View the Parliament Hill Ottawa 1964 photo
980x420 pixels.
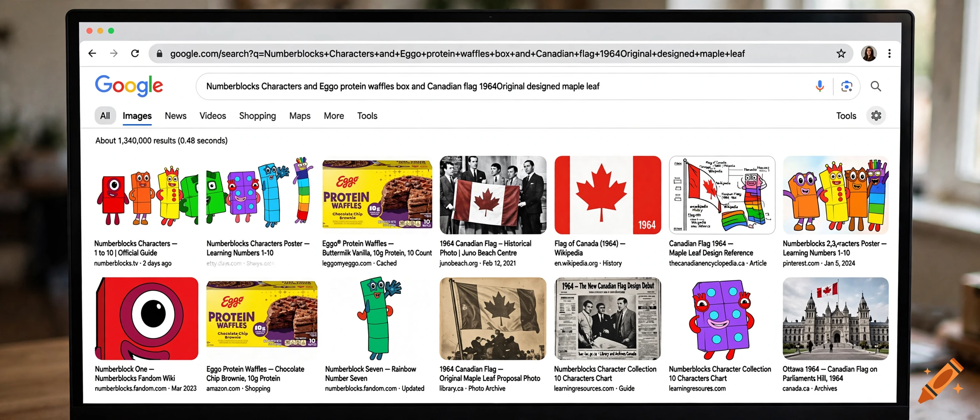(x=835, y=318)
